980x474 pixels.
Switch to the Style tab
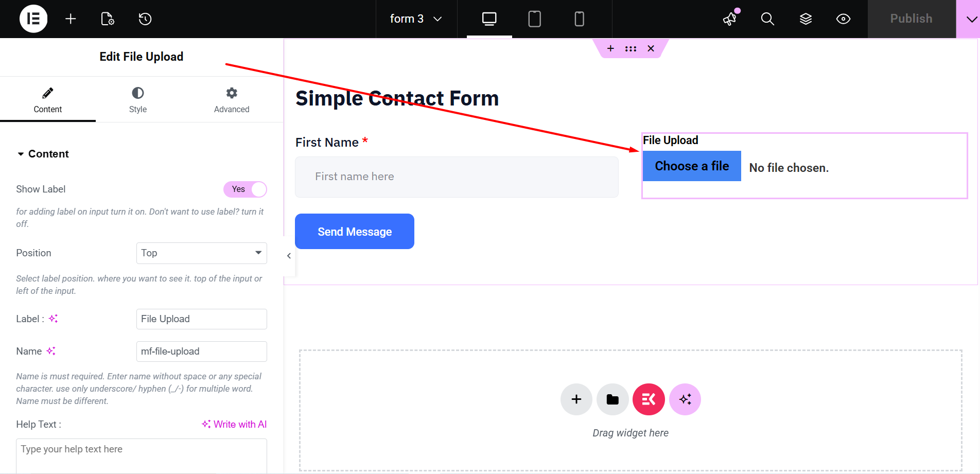(137, 99)
